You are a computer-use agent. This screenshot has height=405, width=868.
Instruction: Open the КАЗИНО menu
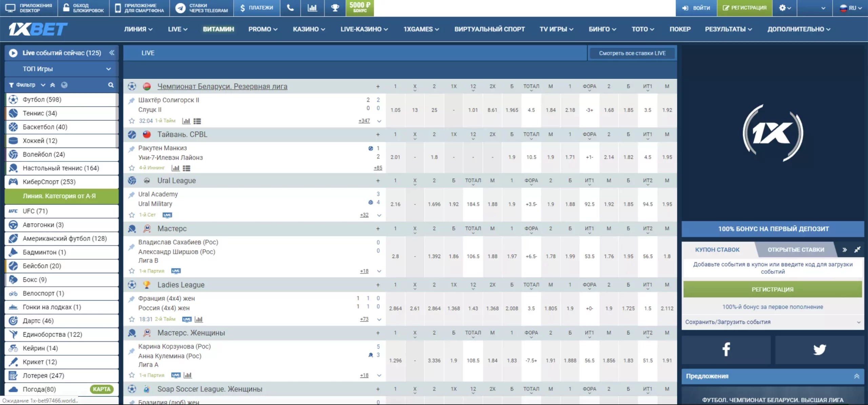tap(309, 29)
